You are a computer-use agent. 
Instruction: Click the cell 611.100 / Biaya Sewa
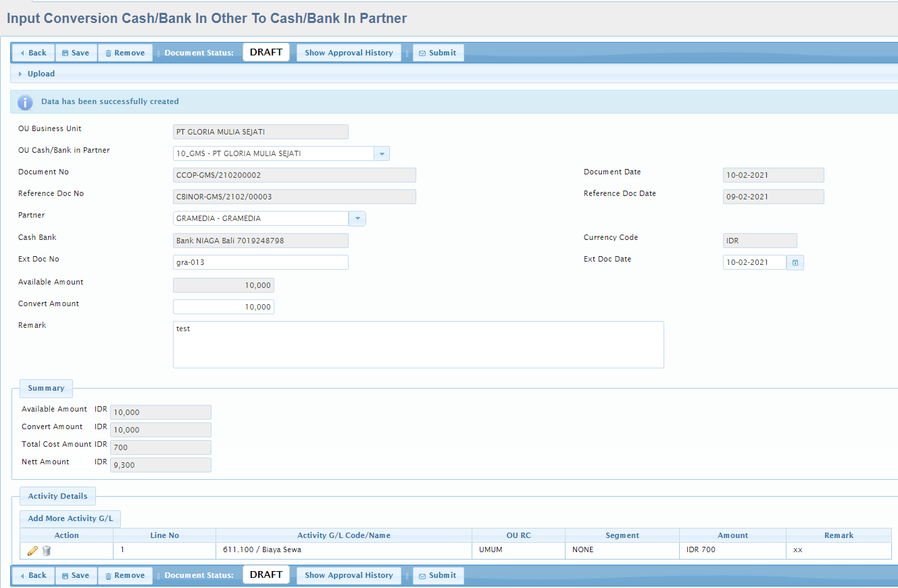[x=344, y=550]
